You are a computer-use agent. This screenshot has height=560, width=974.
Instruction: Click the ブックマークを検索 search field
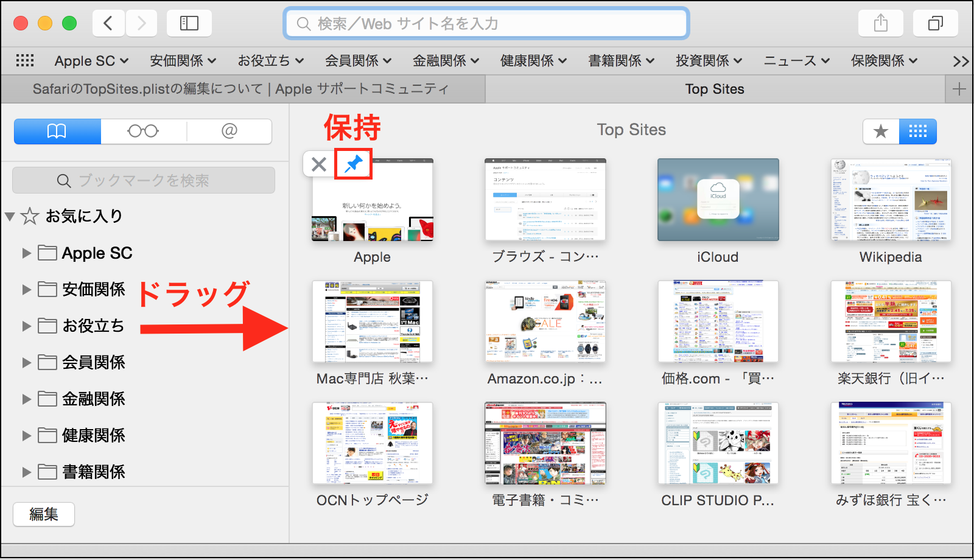tap(144, 180)
